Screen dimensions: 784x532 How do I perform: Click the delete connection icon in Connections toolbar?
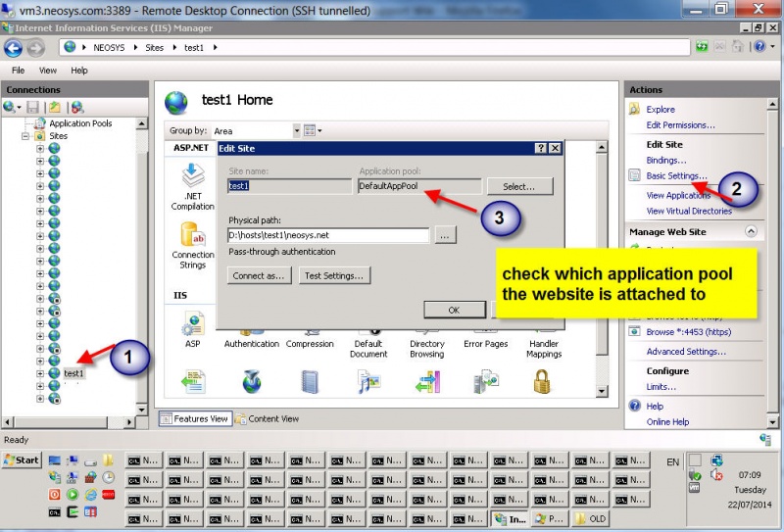(x=77, y=107)
